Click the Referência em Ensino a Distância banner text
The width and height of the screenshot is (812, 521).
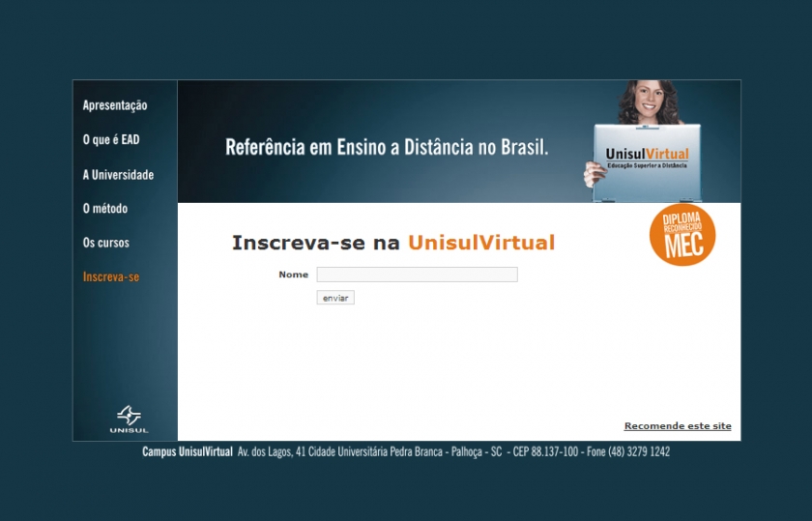(x=387, y=147)
